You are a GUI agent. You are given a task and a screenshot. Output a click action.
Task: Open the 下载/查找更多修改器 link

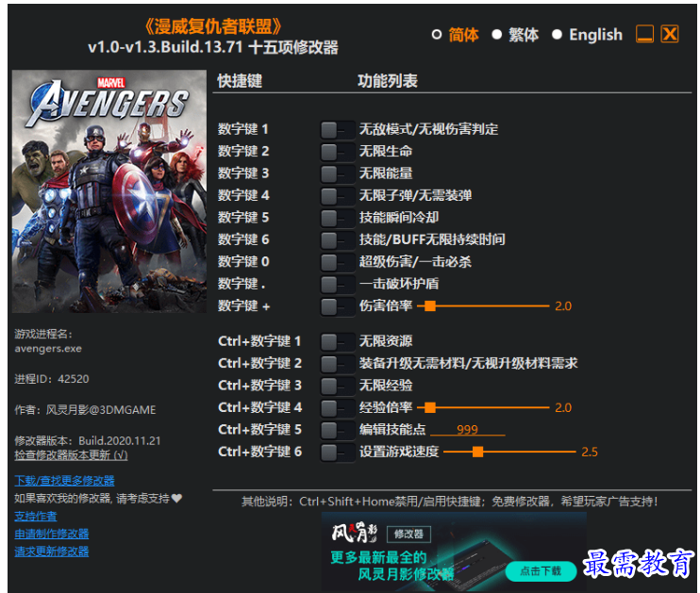(x=64, y=481)
